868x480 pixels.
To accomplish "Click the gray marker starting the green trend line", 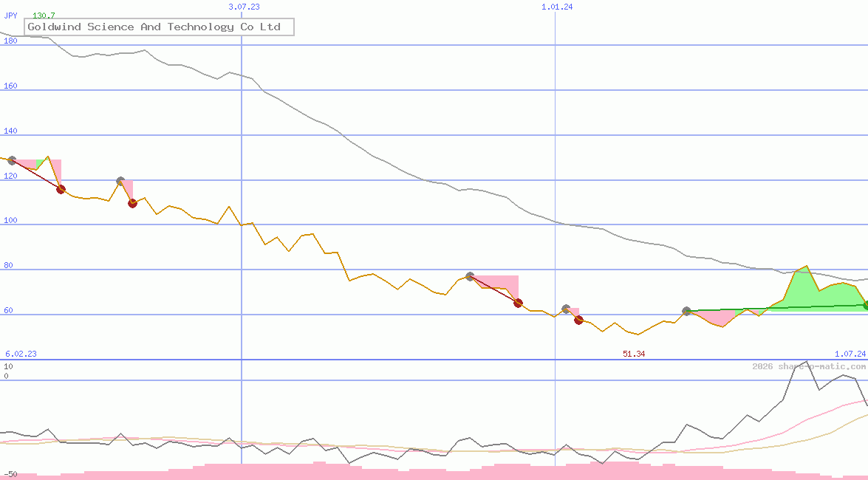I will click(686, 312).
